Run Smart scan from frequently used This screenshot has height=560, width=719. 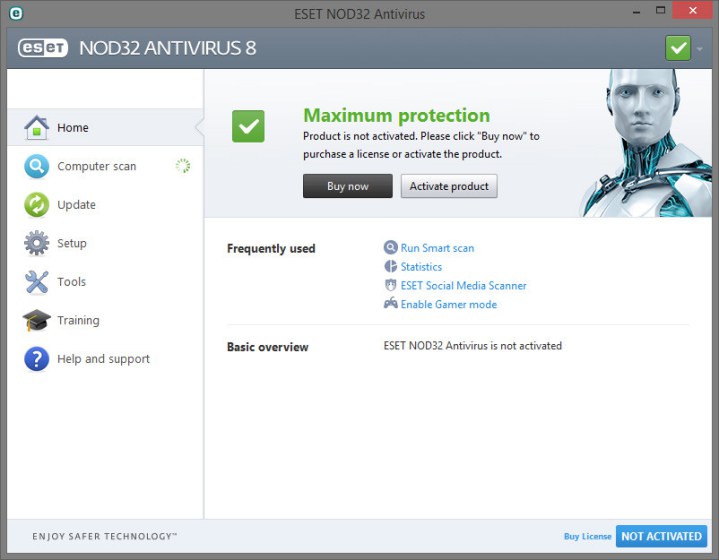click(437, 248)
